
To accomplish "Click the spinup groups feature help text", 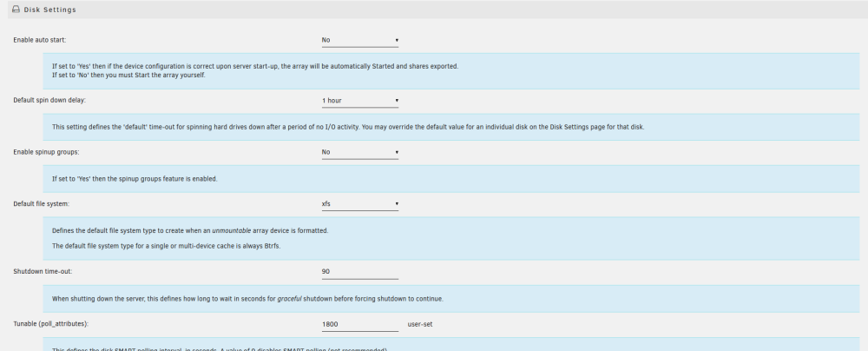I will click(135, 179).
